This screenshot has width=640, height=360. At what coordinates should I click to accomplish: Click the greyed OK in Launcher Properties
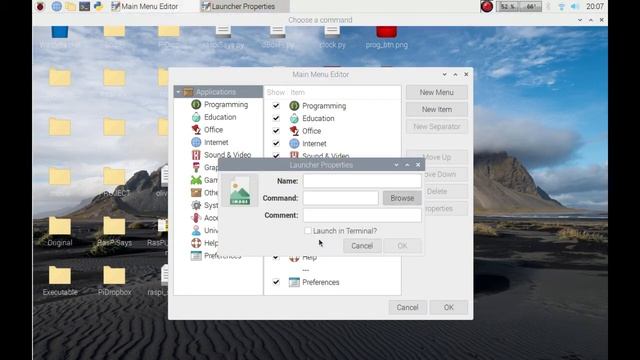[x=402, y=246]
